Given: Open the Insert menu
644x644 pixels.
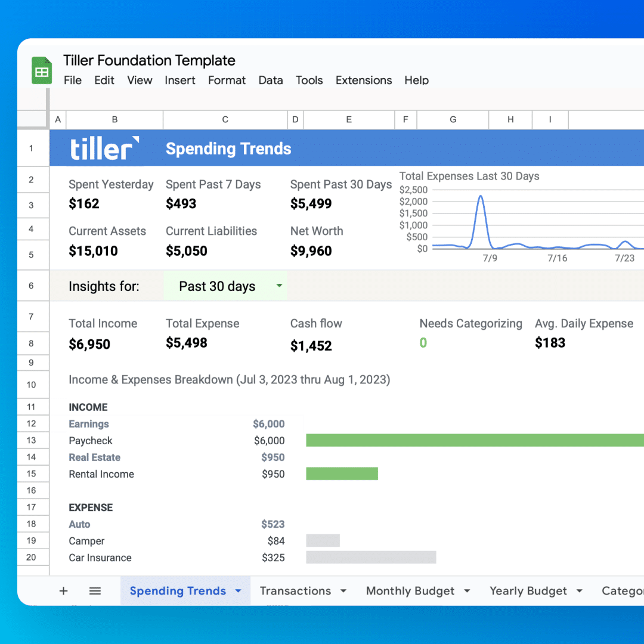Looking at the screenshot, I should coord(180,80).
